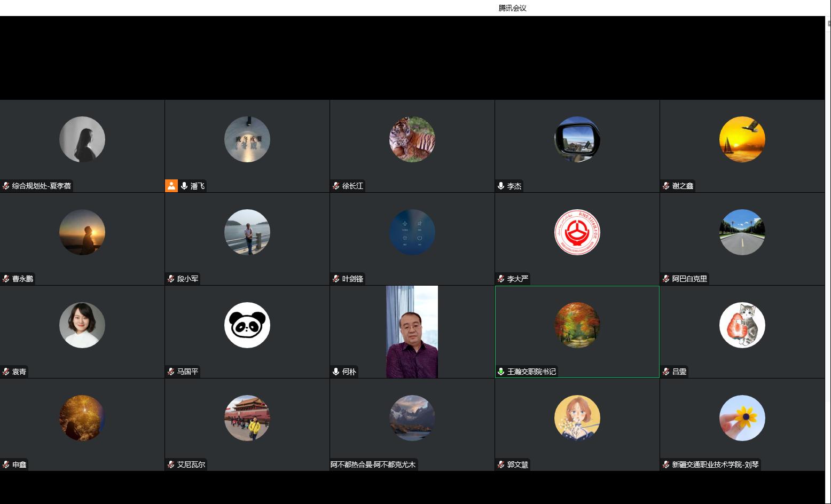Click the muted mic icon beside 谢之鑫

point(666,186)
